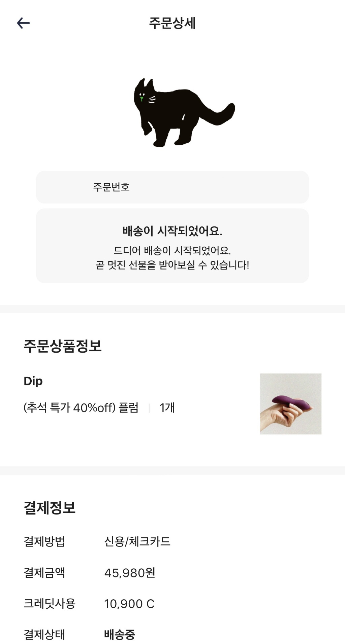
Task: Tap the back arrow icon
Action: (x=23, y=23)
